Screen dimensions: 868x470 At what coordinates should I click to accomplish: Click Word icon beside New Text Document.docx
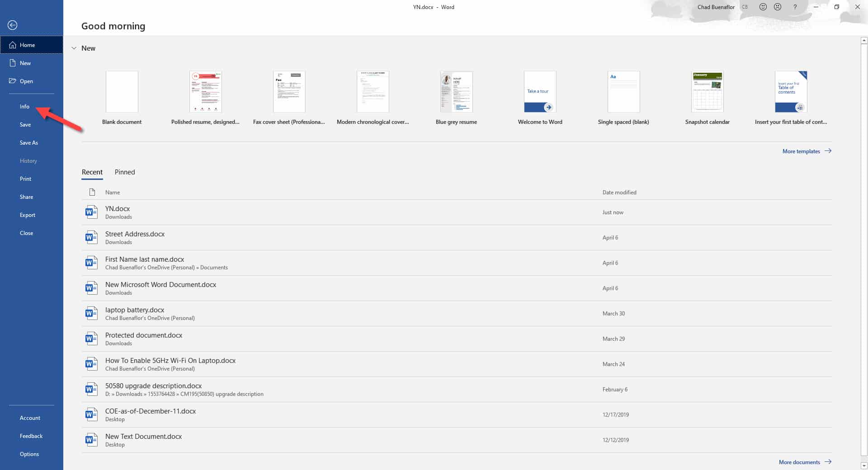click(91, 440)
